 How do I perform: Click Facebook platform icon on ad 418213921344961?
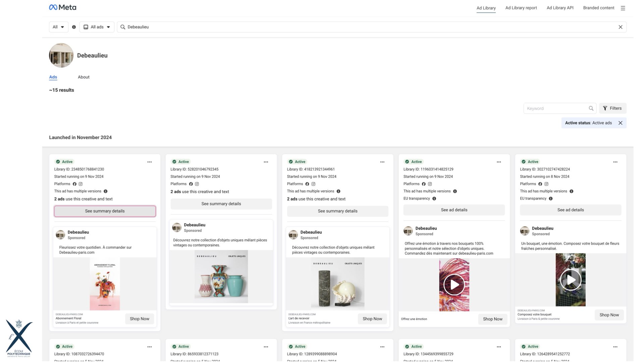coord(307,184)
